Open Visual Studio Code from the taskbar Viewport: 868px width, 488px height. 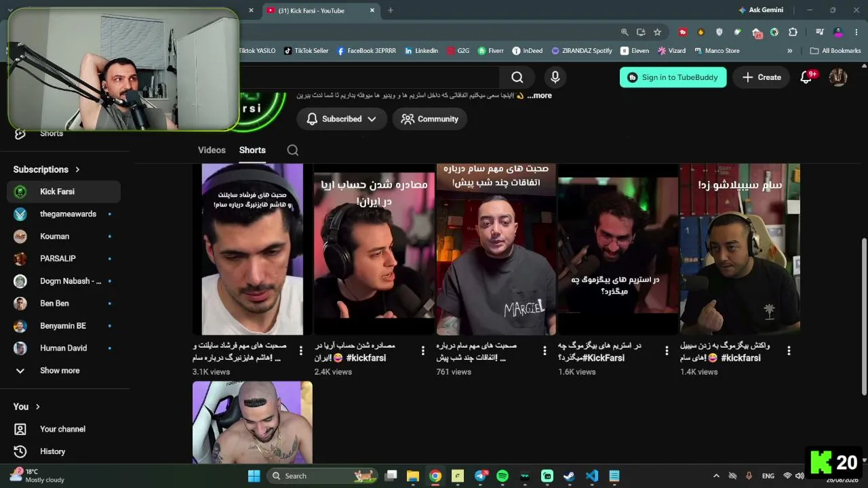click(x=592, y=476)
